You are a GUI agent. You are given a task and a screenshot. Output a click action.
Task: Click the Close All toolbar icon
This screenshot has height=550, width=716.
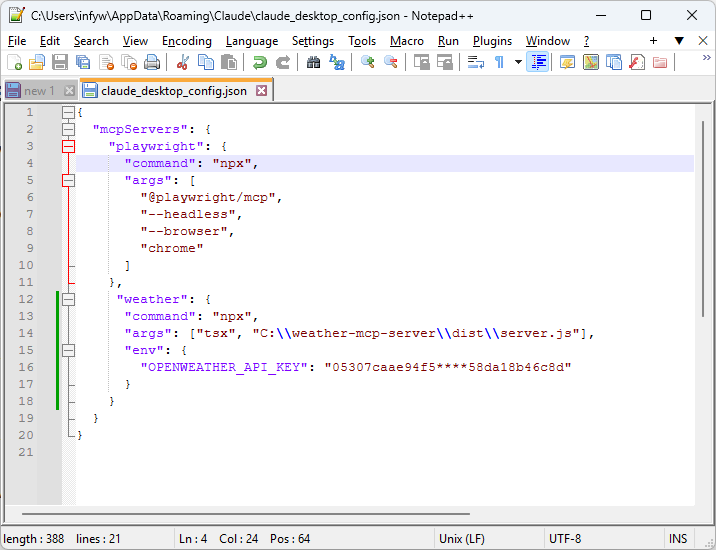(129, 62)
